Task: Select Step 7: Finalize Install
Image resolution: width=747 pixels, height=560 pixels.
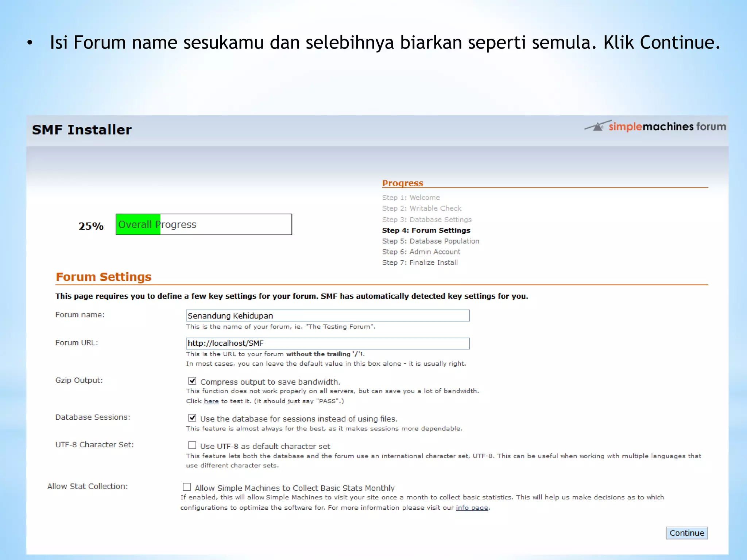Action: 420,262
